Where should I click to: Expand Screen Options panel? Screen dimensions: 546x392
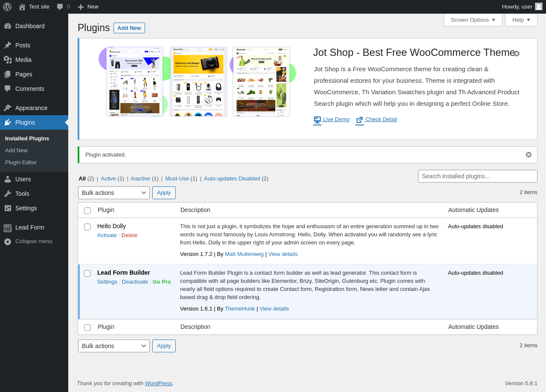point(473,20)
